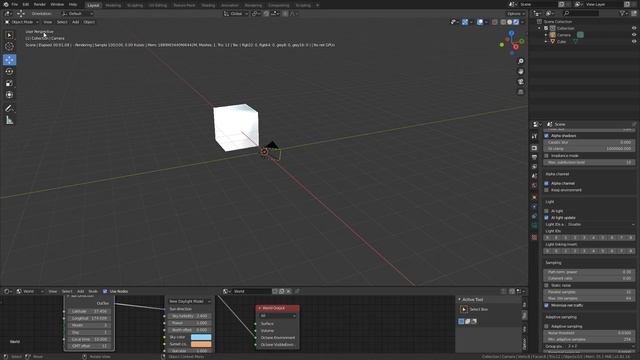The height and width of the screenshot is (360, 640).
Task: Open the viewport Object menu
Action: tap(89, 22)
